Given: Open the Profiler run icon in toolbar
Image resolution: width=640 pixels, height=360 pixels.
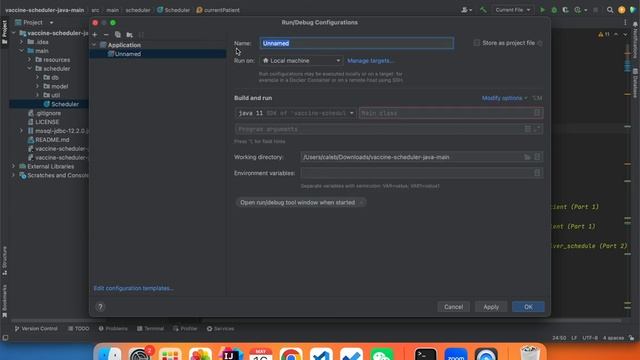Looking at the screenshot, I should pyautogui.click(x=579, y=10).
